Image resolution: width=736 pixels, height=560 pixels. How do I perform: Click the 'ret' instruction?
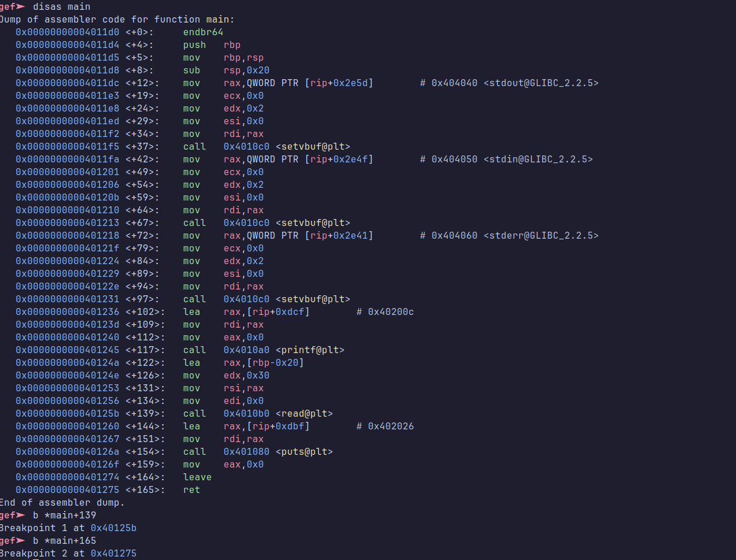point(192,489)
